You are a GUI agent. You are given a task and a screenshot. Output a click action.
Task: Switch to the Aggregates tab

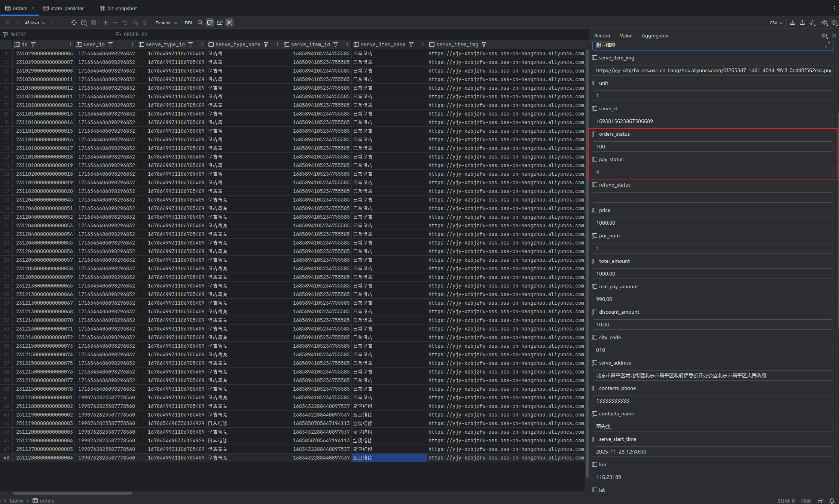[655, 36]
